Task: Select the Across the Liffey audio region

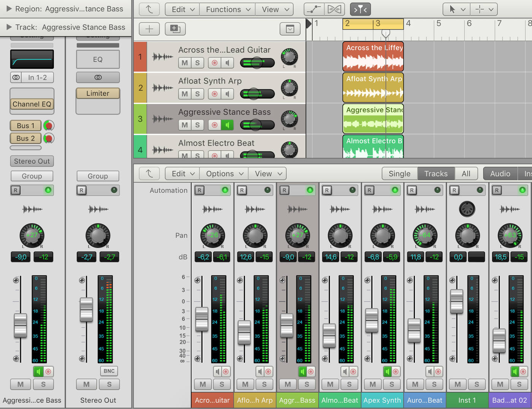Action: click(x=373, y=57)
